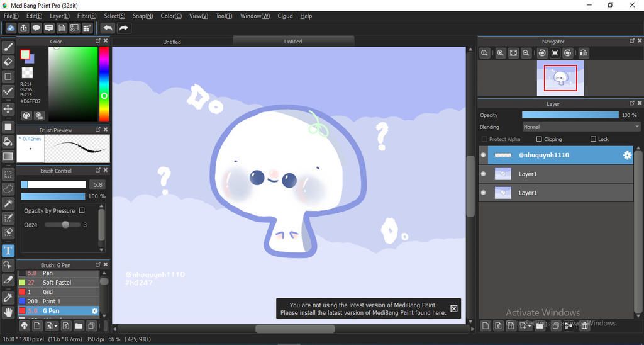The height and width of the screenshot is (345, 644).
Task: Select the Bucket fill tool
Action: pyautogui.click(x=8, y=142)
